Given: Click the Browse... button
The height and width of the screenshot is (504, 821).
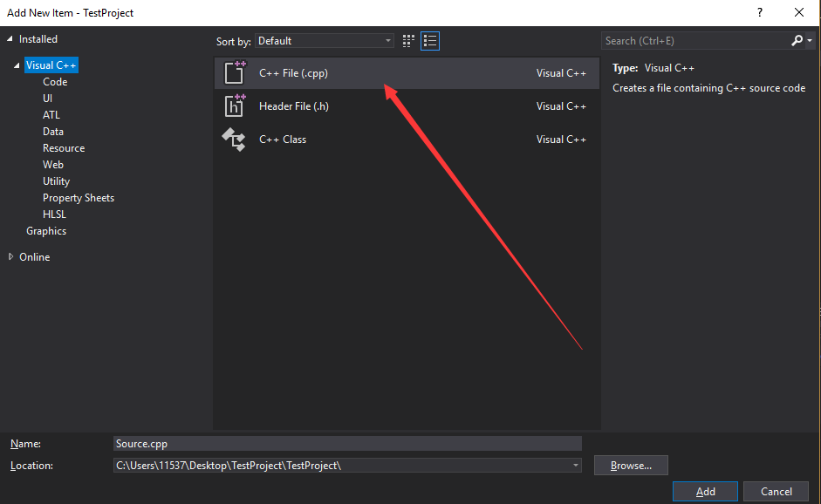Looking at the screenshot, I should (631, 466).
